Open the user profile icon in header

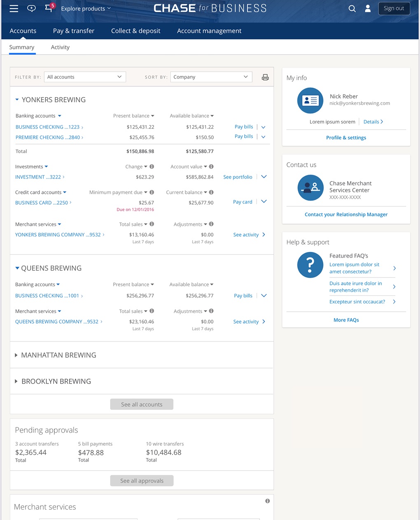[x=368, y=8]
